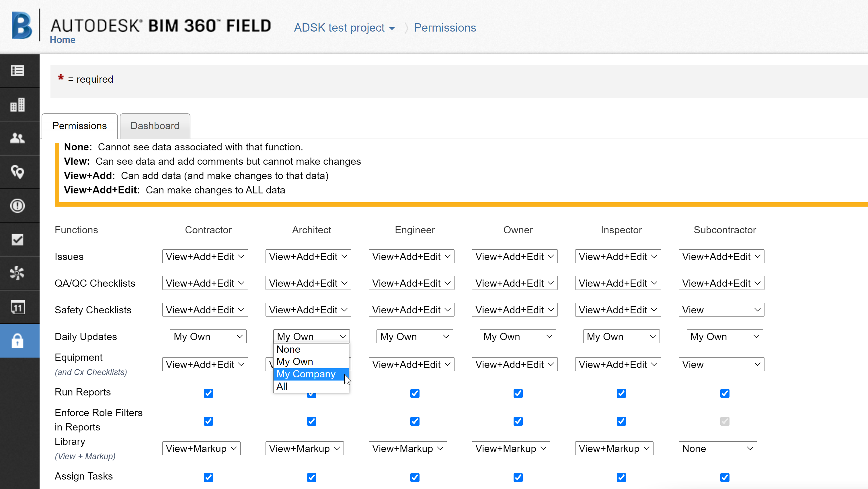Screen dimensions: 868x489
Task: Open the checklist list icon in sidebar
Action: (17, 71)
